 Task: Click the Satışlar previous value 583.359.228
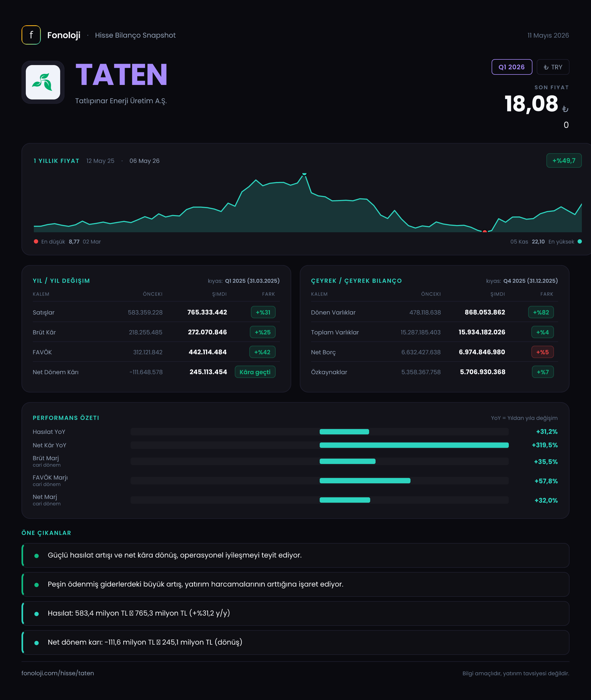pyautogui.click(x=145, y=312)
